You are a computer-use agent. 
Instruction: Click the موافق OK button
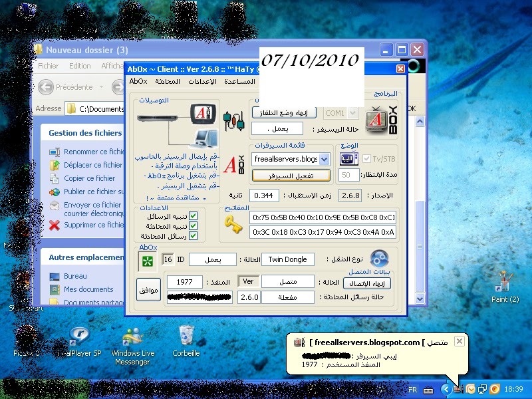click(148, 290)
